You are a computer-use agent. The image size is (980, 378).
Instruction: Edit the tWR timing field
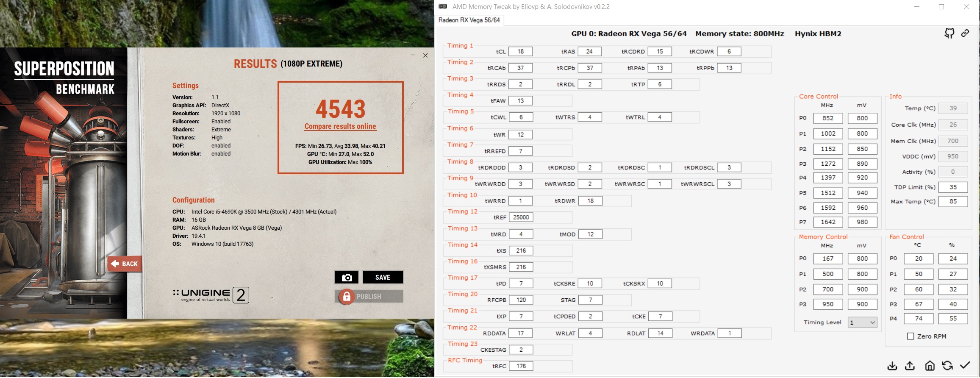click(521, 135)
